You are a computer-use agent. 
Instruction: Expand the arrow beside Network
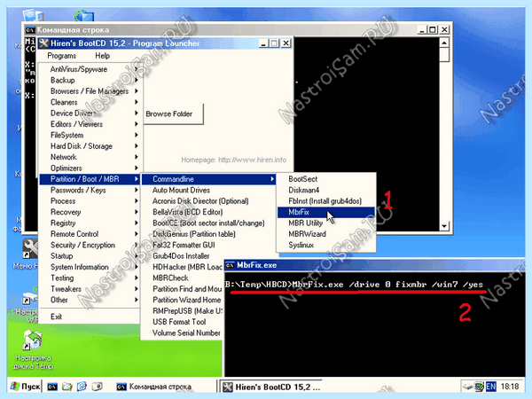[x=136, y=157]
